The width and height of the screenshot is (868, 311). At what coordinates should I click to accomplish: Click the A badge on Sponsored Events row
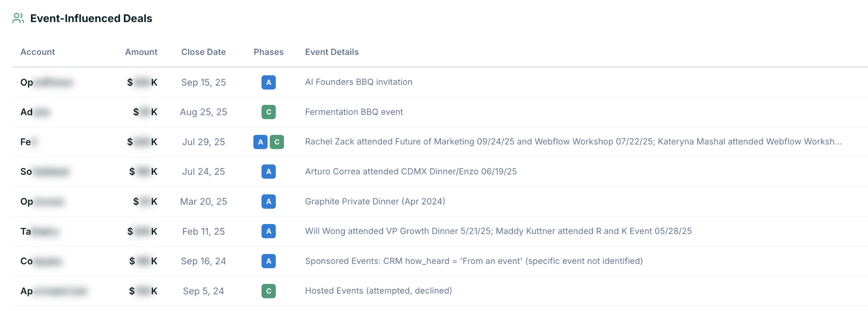point(269,261)
